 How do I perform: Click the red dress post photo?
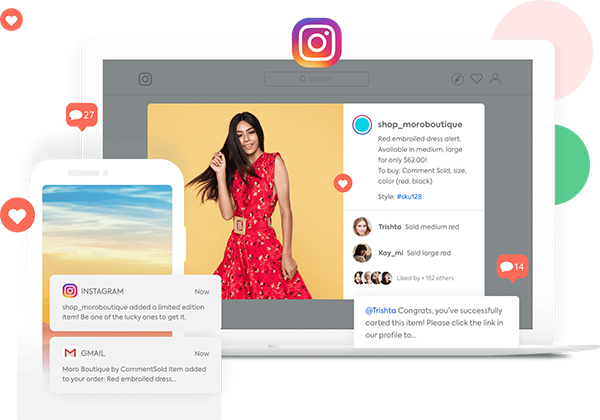pyautogui.click(x=245, y=200)
